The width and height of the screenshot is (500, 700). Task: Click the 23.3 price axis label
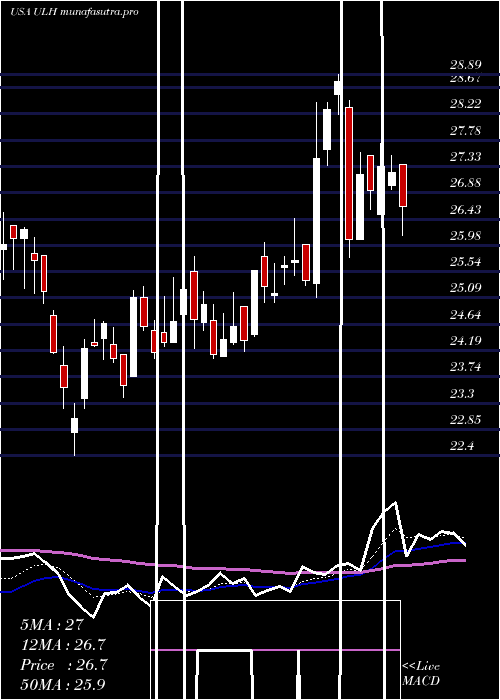[x=462, y=394]
